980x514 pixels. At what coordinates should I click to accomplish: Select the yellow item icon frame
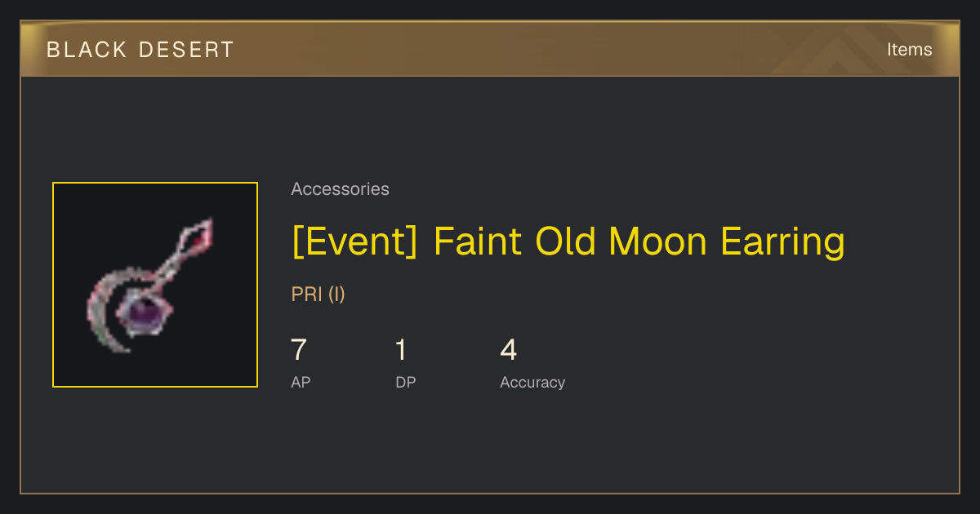coord(155,285)
